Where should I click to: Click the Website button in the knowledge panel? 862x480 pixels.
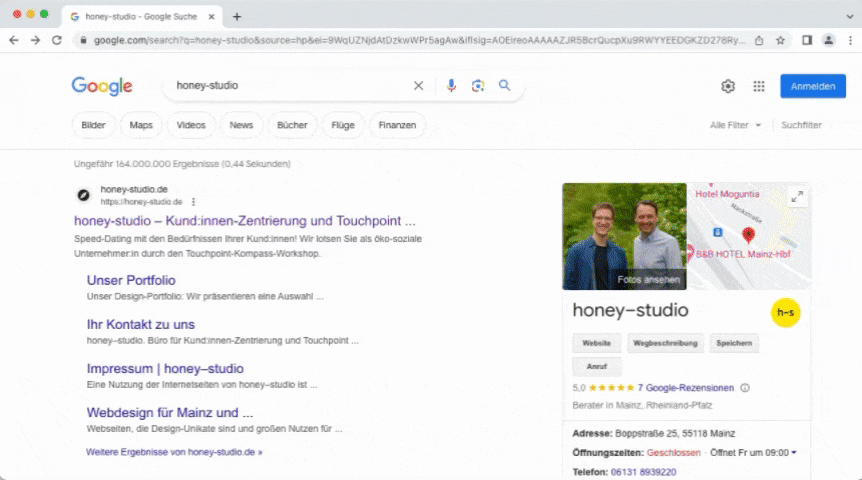coord(596,343)
